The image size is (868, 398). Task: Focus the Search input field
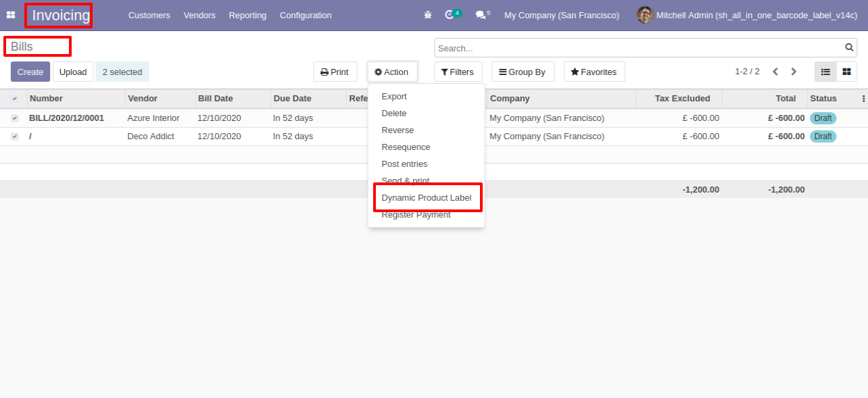[639, 48]
